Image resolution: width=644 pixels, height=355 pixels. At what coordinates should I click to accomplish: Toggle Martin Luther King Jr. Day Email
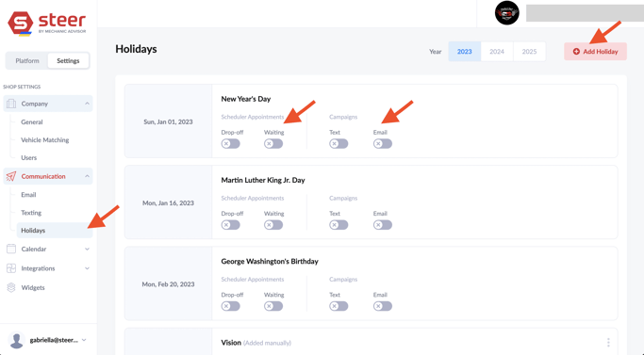[x=383, y=225]
